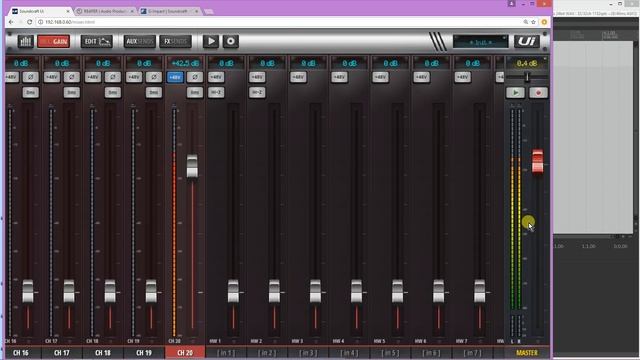Switch to the REAPER browser tab
Image resolution: width=640 pixels, height=360 pixels.
tap(105, 11)
